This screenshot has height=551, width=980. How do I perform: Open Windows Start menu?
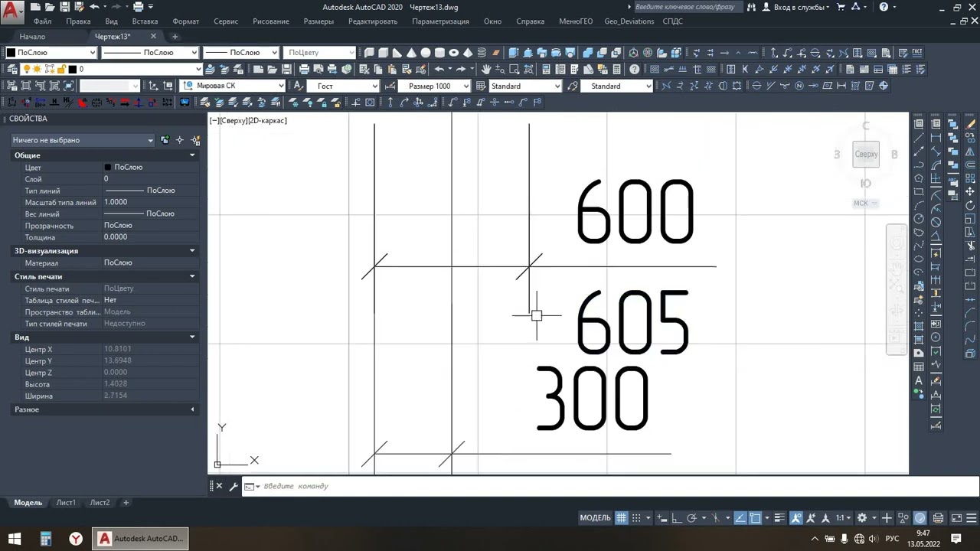tap(15, 539)
